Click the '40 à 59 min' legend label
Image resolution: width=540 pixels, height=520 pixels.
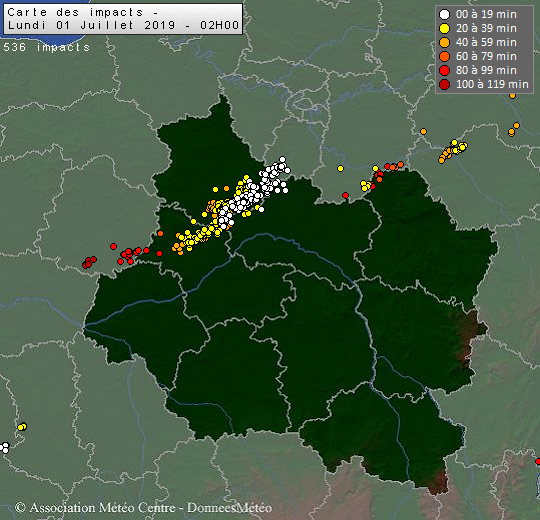pyautogui.click(x=486, y=42)
